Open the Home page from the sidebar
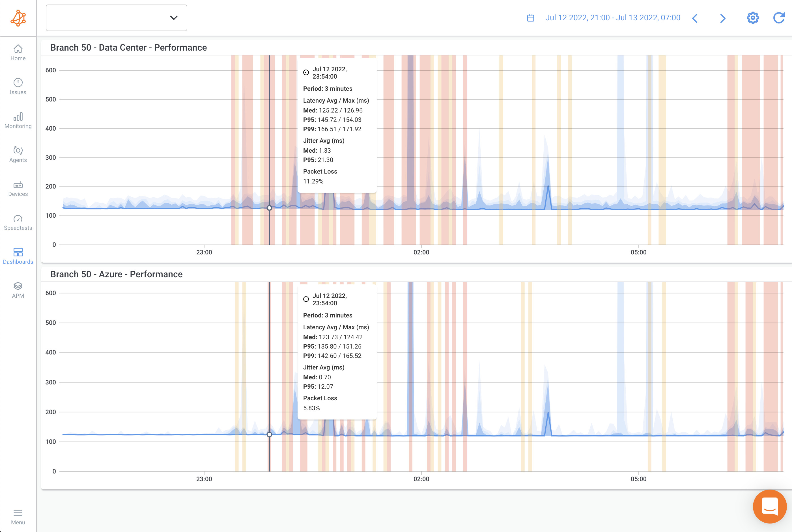 (x=18, y=53)
